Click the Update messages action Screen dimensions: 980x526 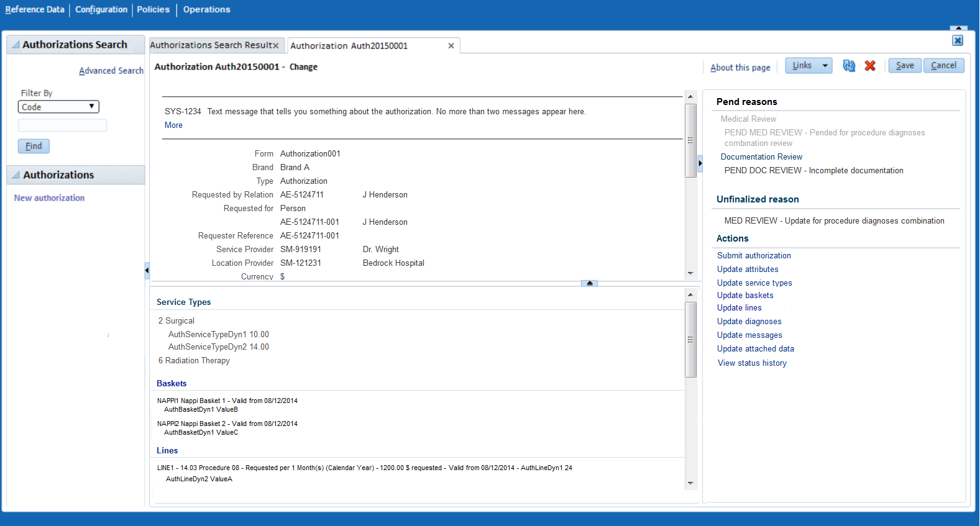click(749, 335)
